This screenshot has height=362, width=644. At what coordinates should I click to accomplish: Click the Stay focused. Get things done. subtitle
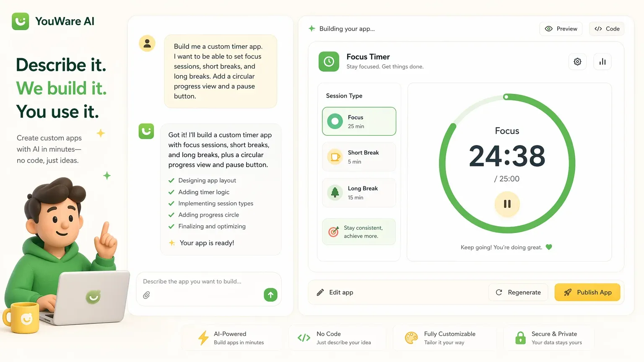pyautogui.click(x=385, y=67)
